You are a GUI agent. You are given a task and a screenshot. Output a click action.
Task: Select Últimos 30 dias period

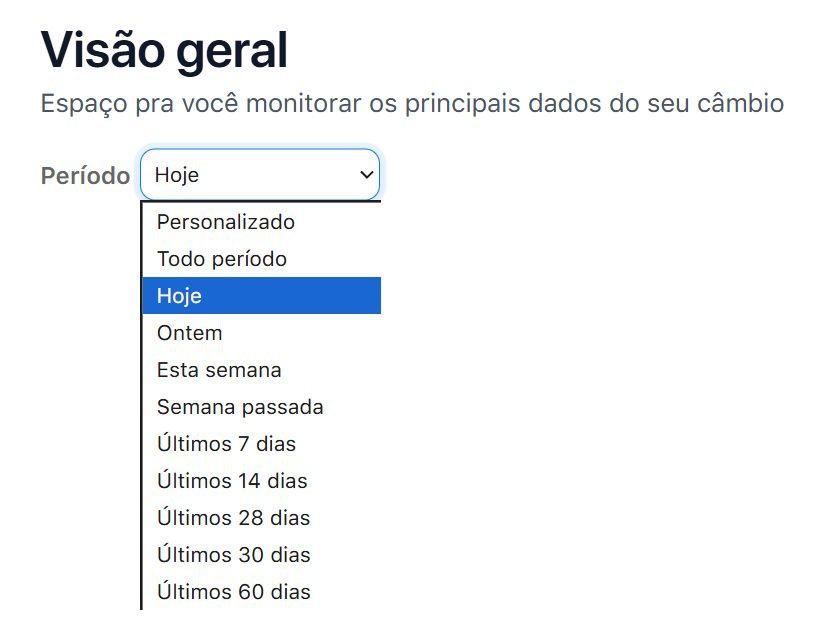(x=233, y=555)
